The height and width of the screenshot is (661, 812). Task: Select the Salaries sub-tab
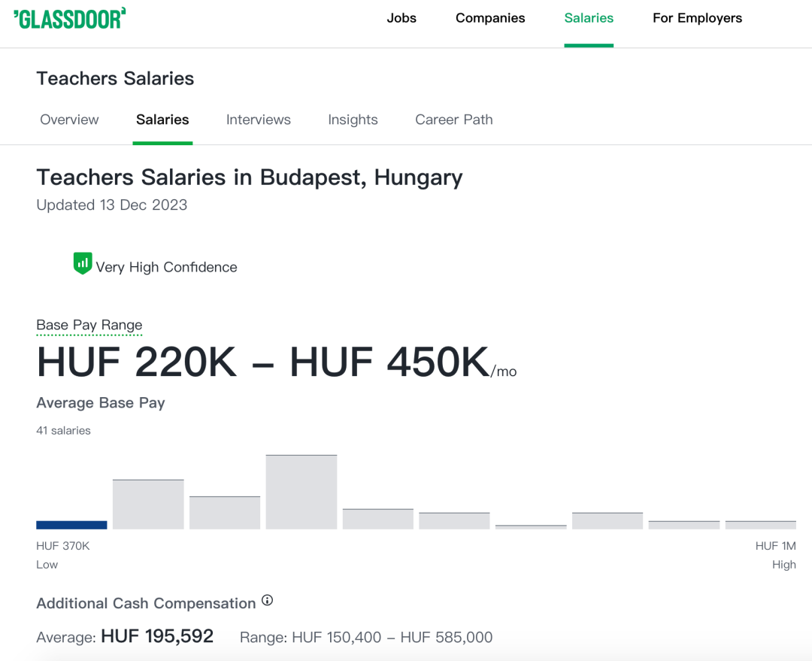[162, 120]
